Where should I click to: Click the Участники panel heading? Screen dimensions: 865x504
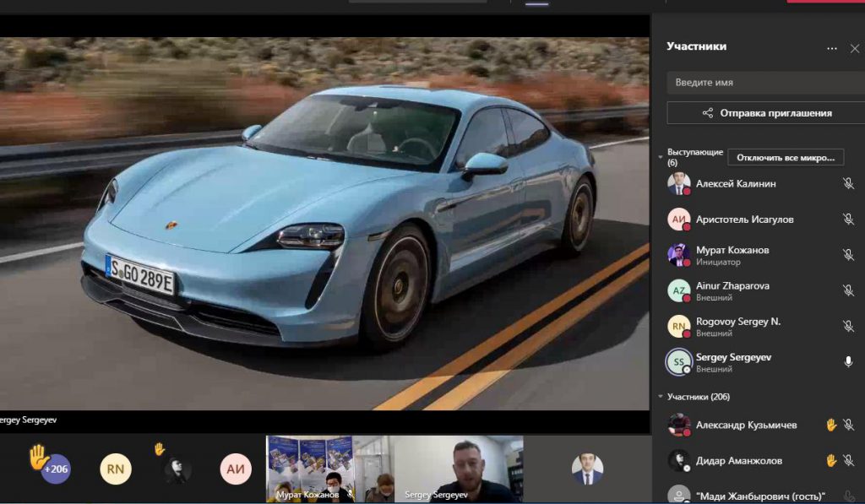[696, 46]
